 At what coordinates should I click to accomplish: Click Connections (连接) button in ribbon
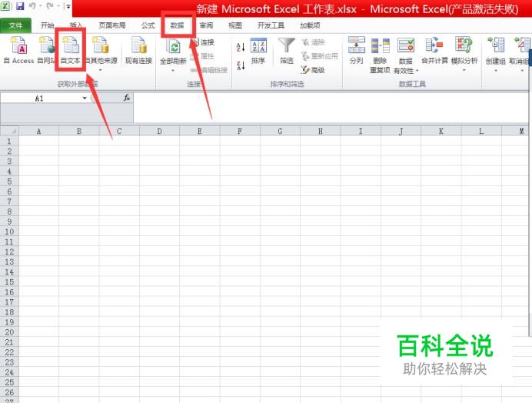(204, 42)
